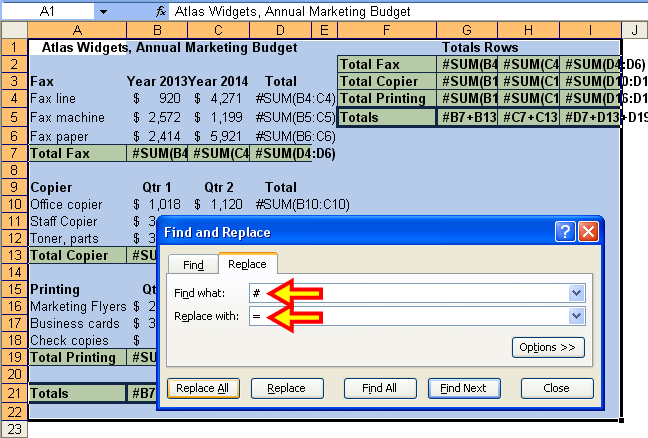This screenshot has width=648, height=438.
Task: Click the Select All corner button
Action: coord(14,30)
